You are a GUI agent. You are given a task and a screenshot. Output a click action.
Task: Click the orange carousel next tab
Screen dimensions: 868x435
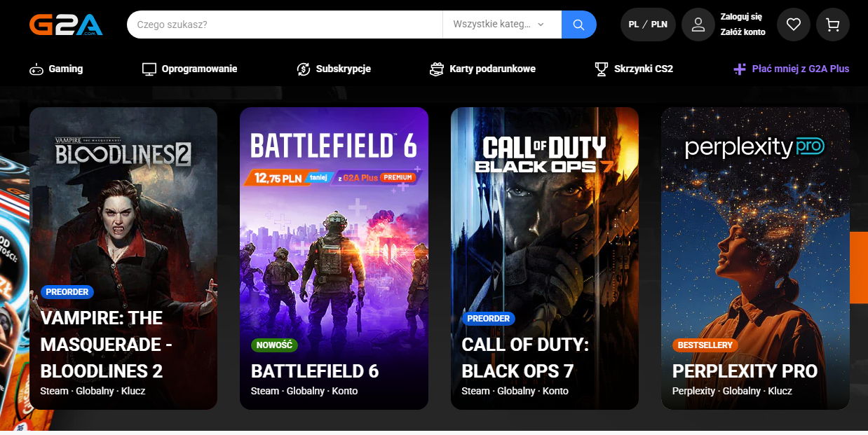(x=858, y=268)
